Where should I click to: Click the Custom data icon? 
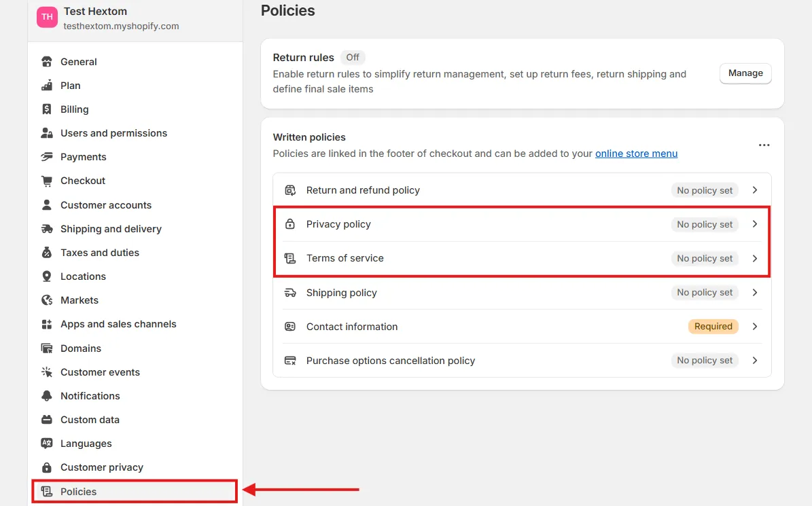47,420
